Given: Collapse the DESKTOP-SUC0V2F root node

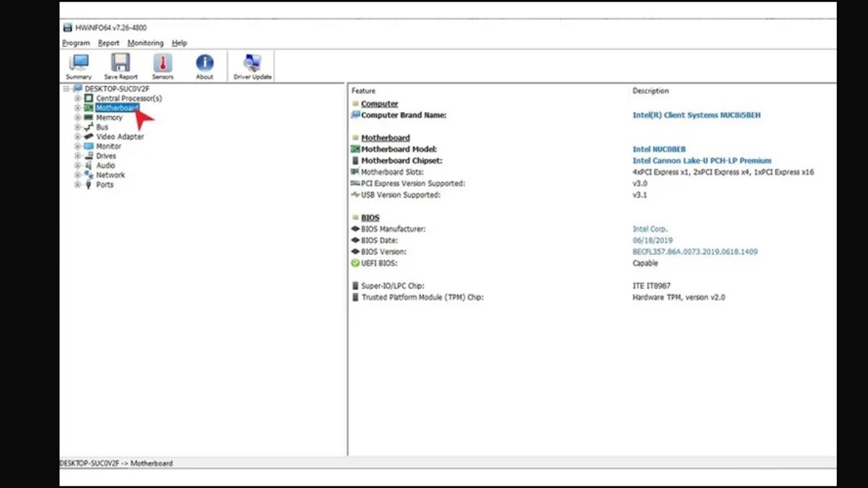Looking at the screenshot, I should point(67,89).
